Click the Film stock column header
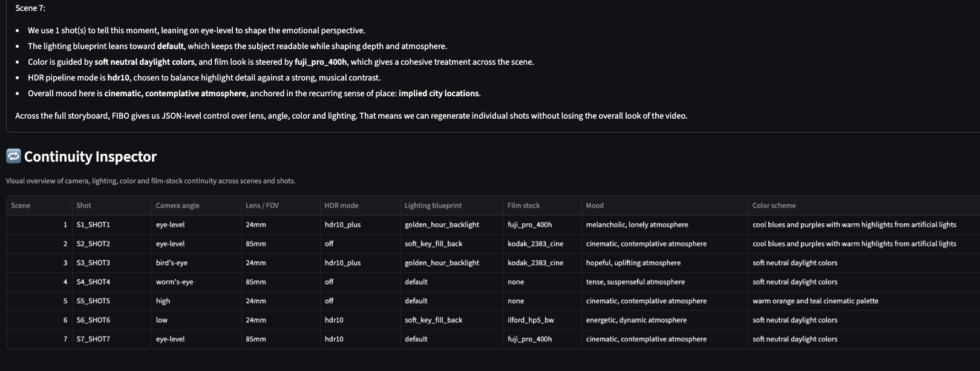The width and height of the screenshot is (980, 371). click(523, 206)
